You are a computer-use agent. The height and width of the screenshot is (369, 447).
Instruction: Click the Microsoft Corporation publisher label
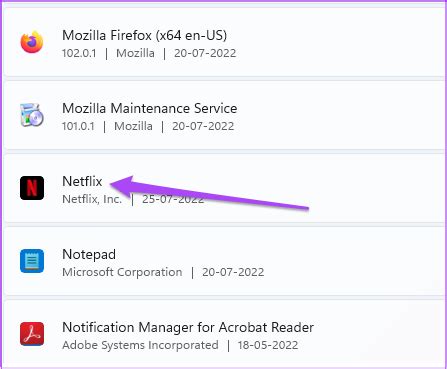(x=122, y=272)
